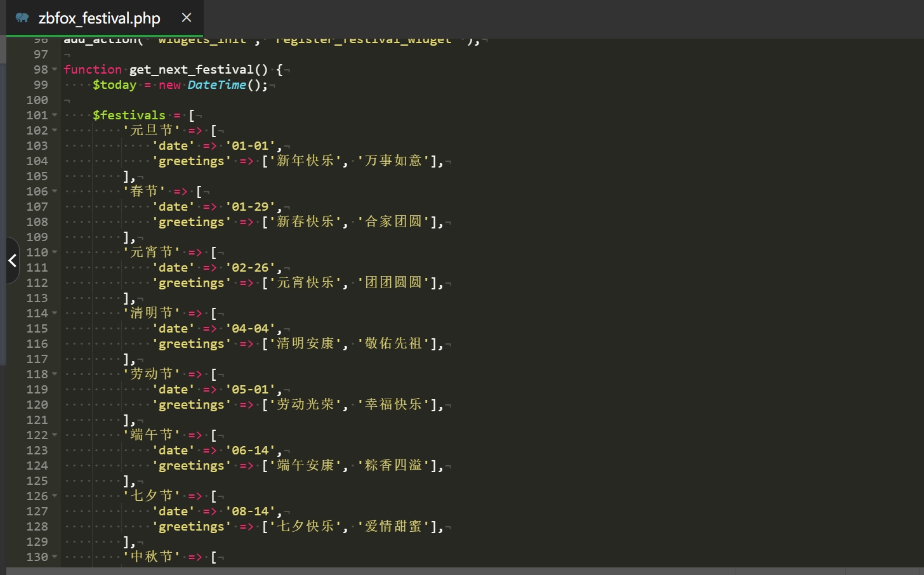The width and height of the screenshot is (924, 575).
Task: Click the '元宵快乐' greeting string
Action: click(x=305, y=282)
